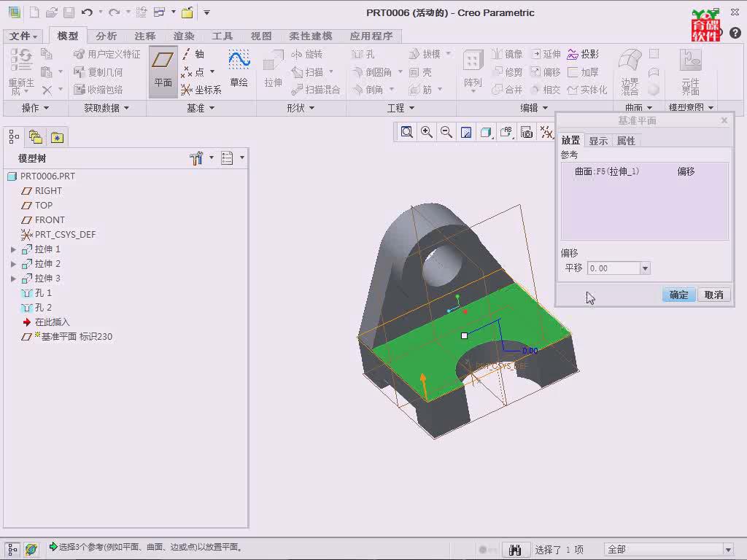Screen dimensions: 747x560
Task: Select the 平面 datum plane tool
Action: 163,71
